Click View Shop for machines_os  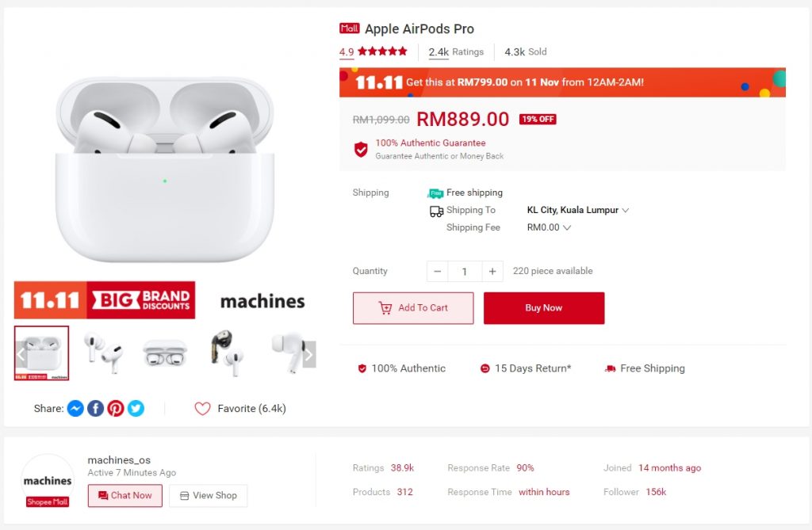[x=208, y=496]
